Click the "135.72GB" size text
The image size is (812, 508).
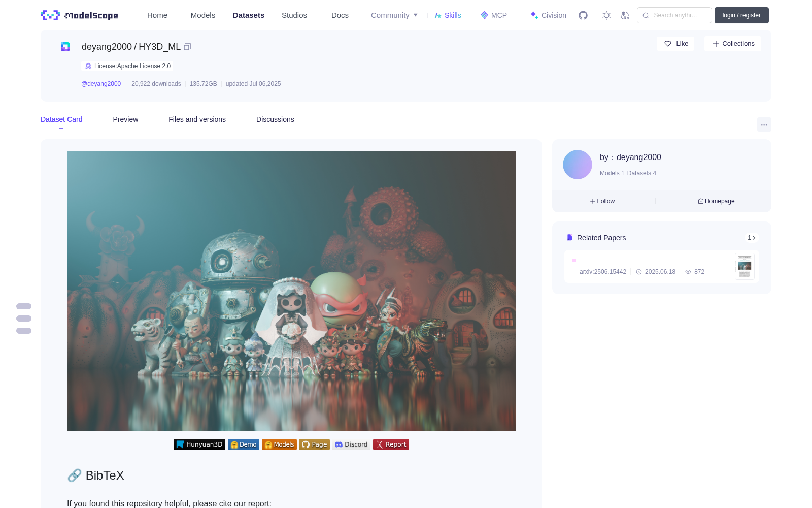204,84
